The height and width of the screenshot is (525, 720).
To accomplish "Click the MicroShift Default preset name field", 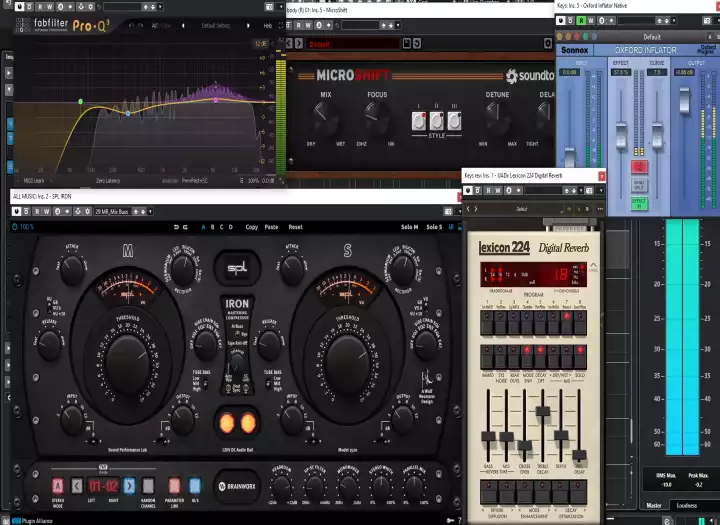I will (x=353, y=44).
